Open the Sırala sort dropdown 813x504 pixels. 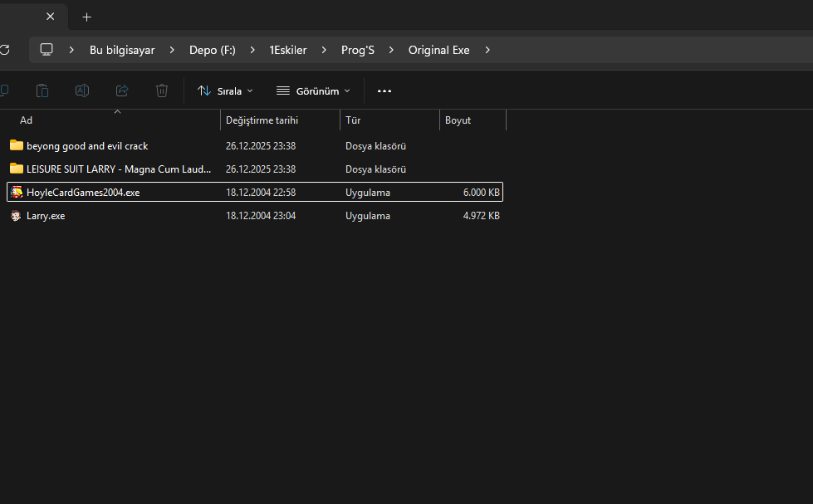click(x=225, y=91)
